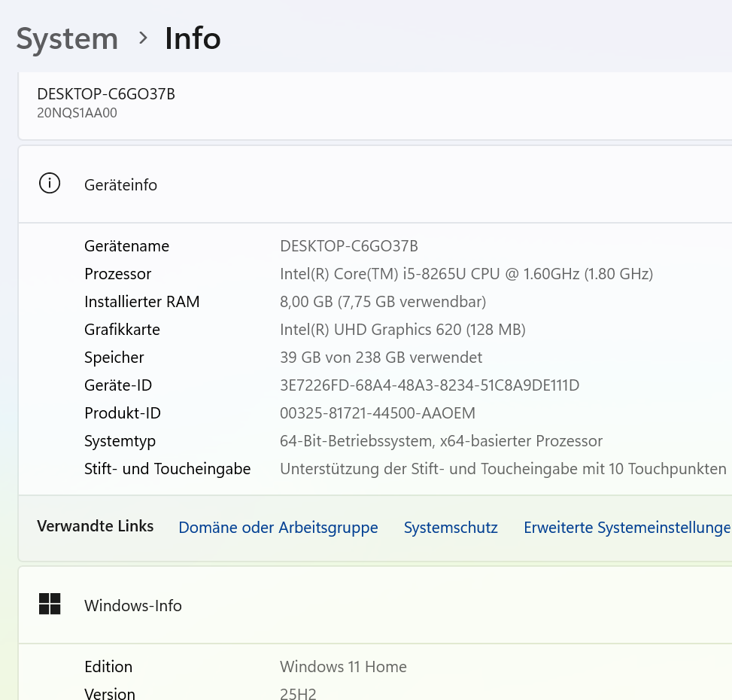732x700 pixels.
Task: Click the Info breadcrumb heading
Action: pos(193,38)
